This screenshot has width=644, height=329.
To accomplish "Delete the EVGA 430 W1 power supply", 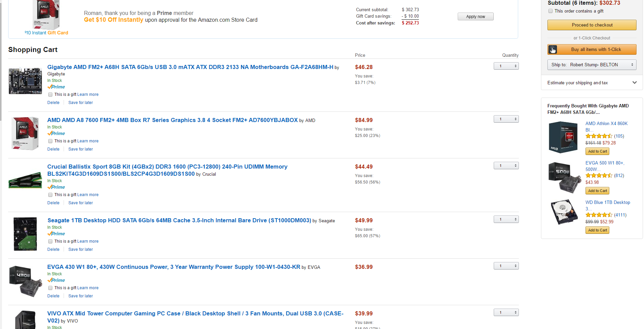I will click(x=53, y=296).
